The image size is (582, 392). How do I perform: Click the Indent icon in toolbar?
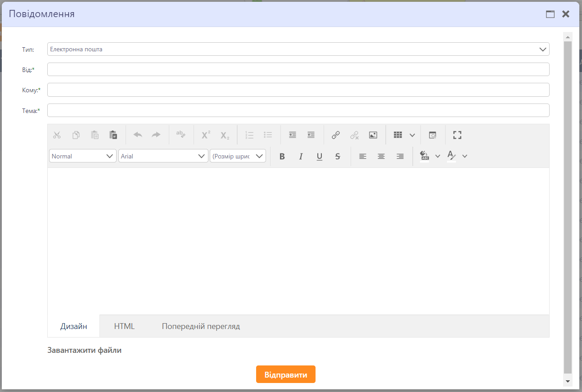tap(293, 135)
